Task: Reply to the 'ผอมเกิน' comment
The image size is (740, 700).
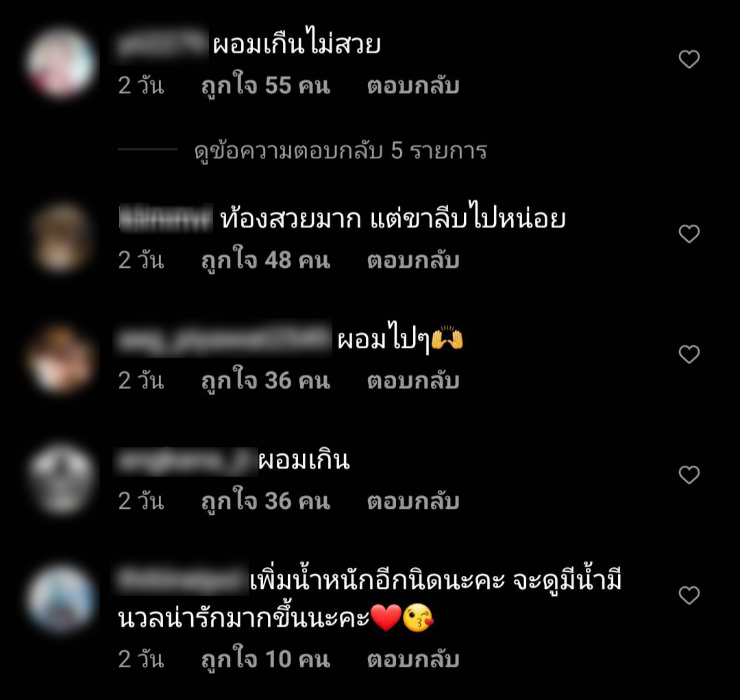Action: click(x=413, y=501)
